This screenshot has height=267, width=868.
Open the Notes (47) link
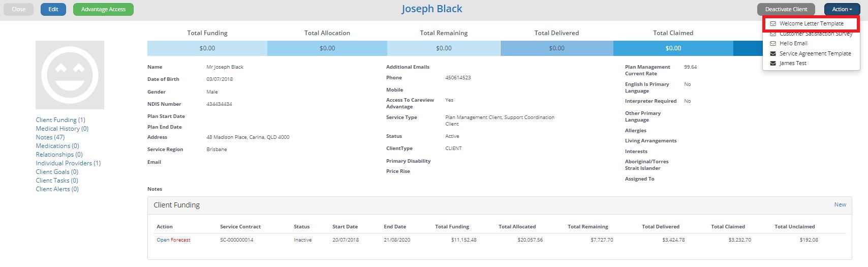[50, 137]
